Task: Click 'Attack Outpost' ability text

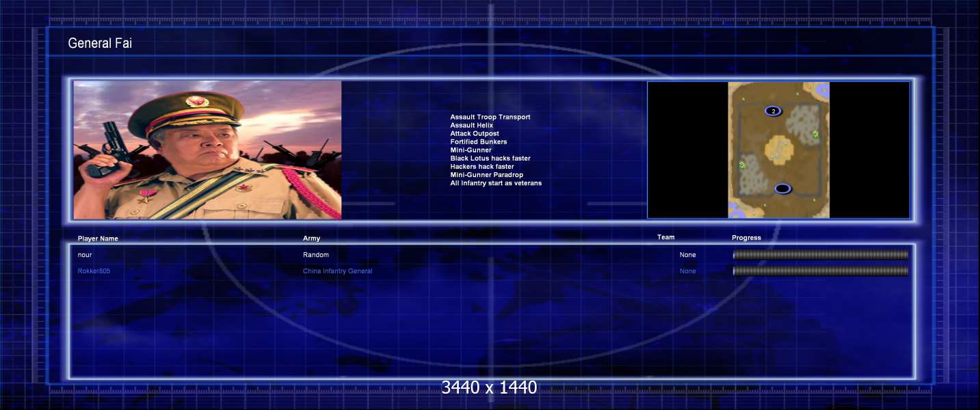Action: (x=475, y=133)
